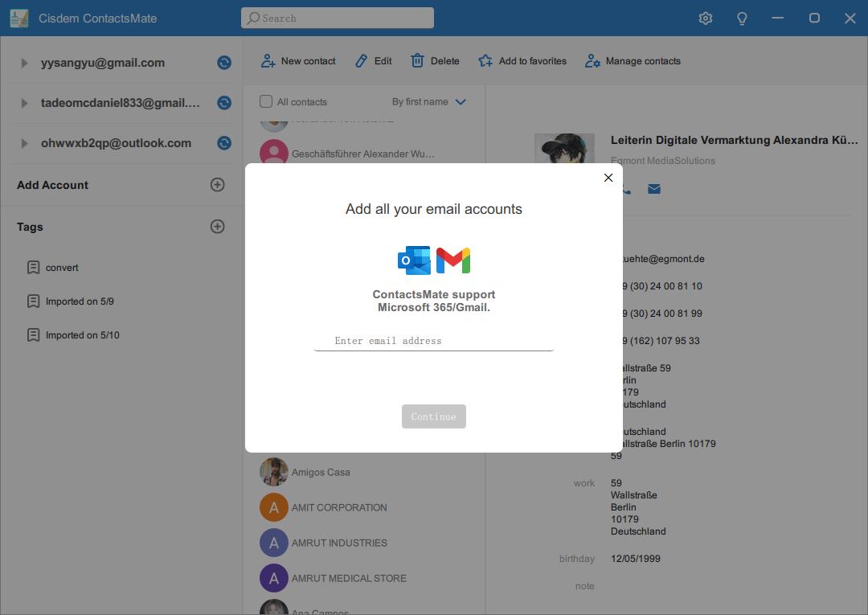Click the email envelope icon in contact details
Image resolution: width=868 pixels, height=615 pixels.
point(654,189)
